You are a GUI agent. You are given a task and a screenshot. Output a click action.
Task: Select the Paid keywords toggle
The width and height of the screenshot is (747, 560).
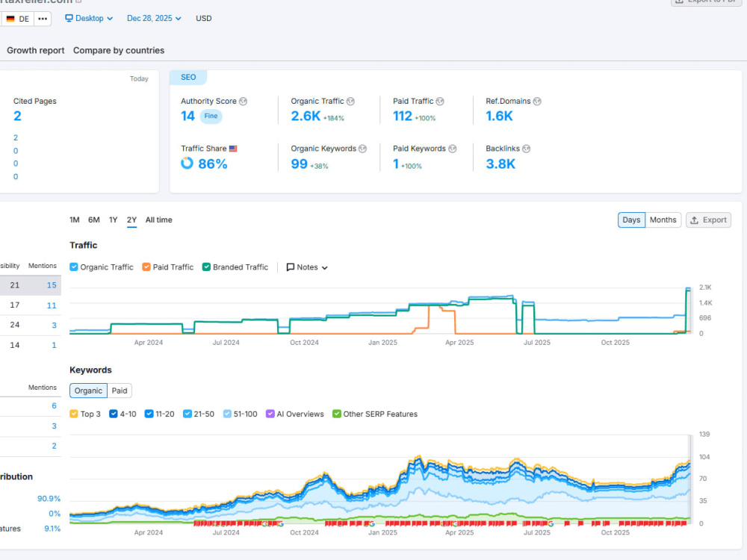[120, 391]
